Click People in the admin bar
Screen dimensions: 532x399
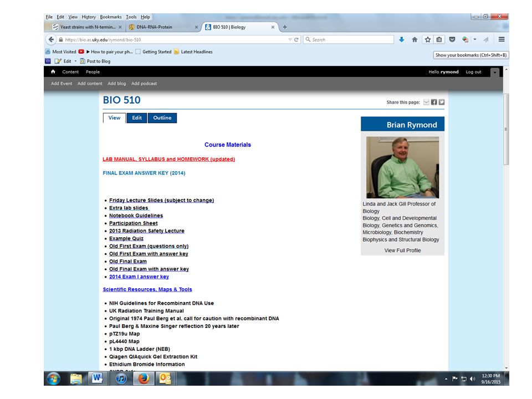[93, 72]
